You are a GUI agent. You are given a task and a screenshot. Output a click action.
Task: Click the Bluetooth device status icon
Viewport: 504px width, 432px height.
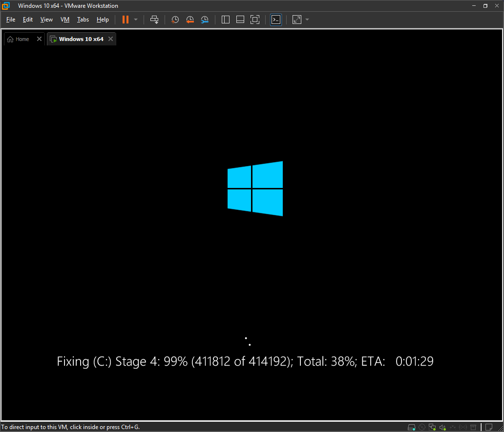463,427
